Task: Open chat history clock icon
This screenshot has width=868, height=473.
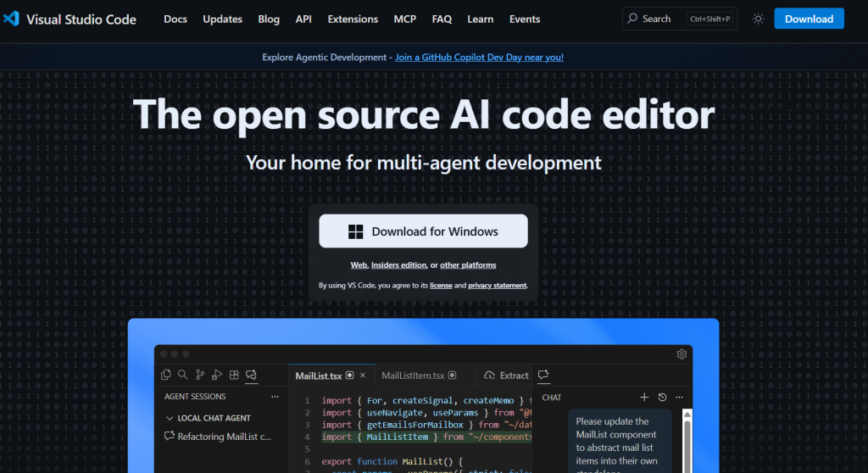Action: coord(662,397)
